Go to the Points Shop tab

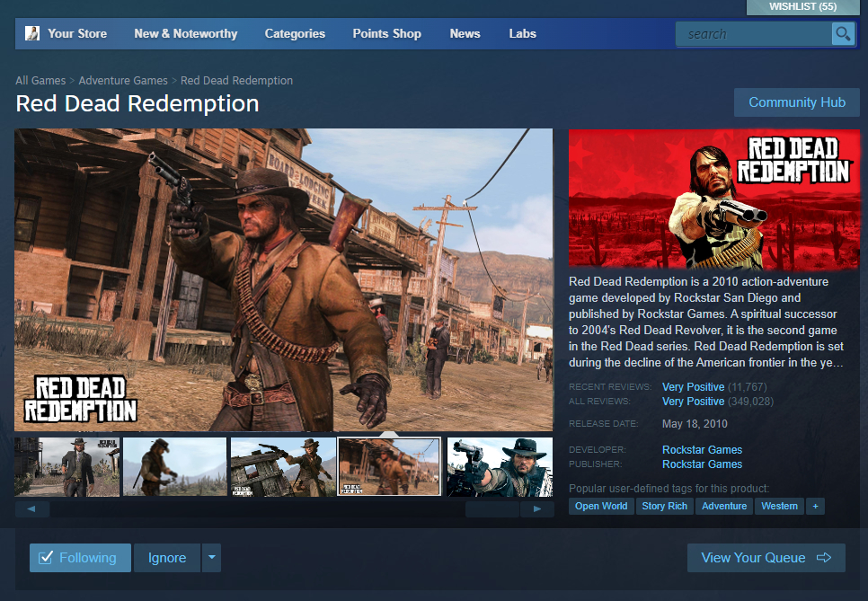pos(387,34)
